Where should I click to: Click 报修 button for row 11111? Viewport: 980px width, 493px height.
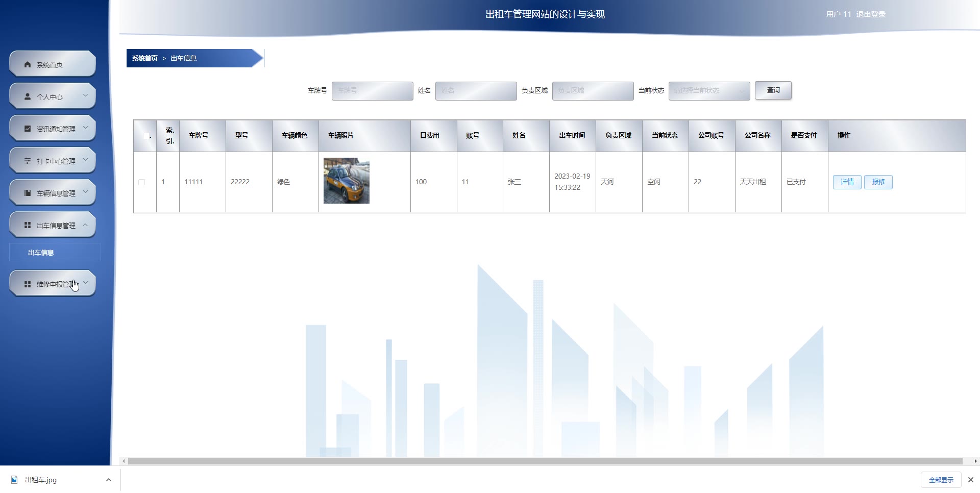tap(878, 182)
